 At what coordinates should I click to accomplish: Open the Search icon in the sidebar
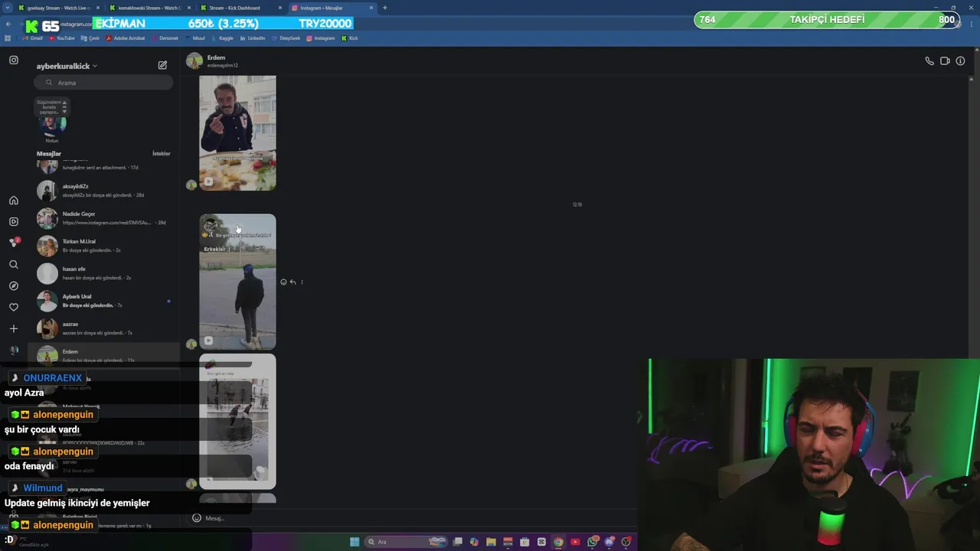pos(14,264)
